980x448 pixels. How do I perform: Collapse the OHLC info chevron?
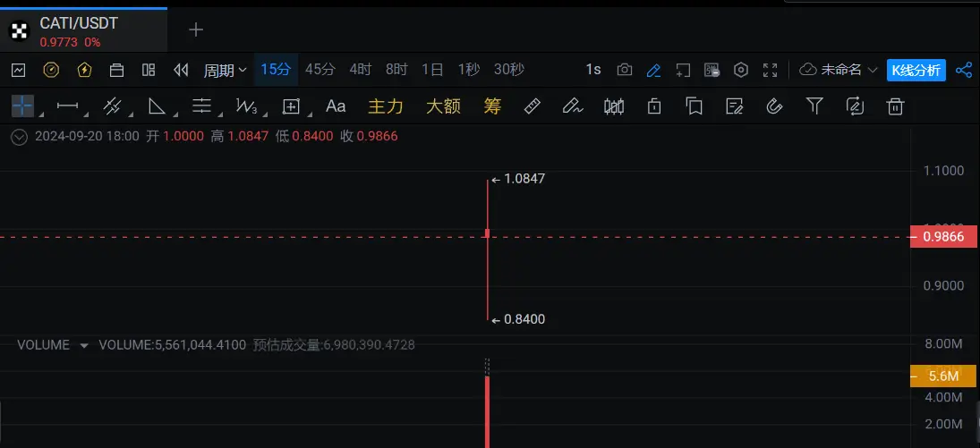click(x=18, y=137)
